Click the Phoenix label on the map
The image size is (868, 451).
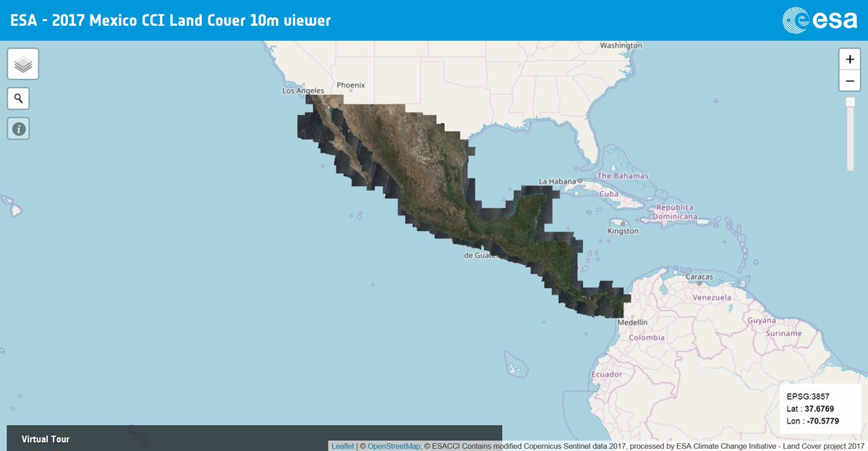(350, 85)
